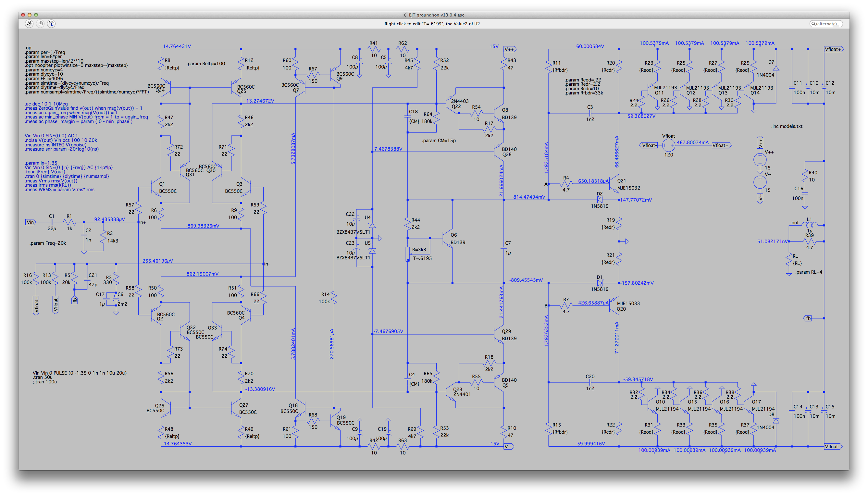Select the R=3k3 potentiometer symbol

coord(407,254)
